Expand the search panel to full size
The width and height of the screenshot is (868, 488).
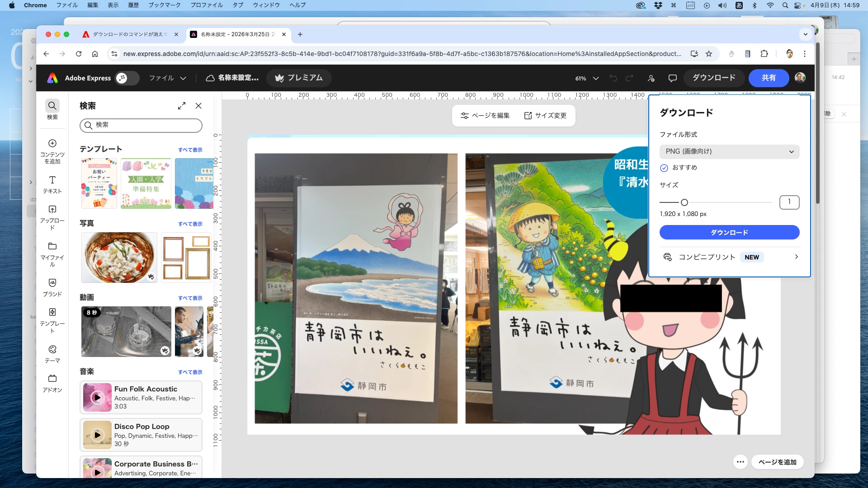[x=182, y=106]
